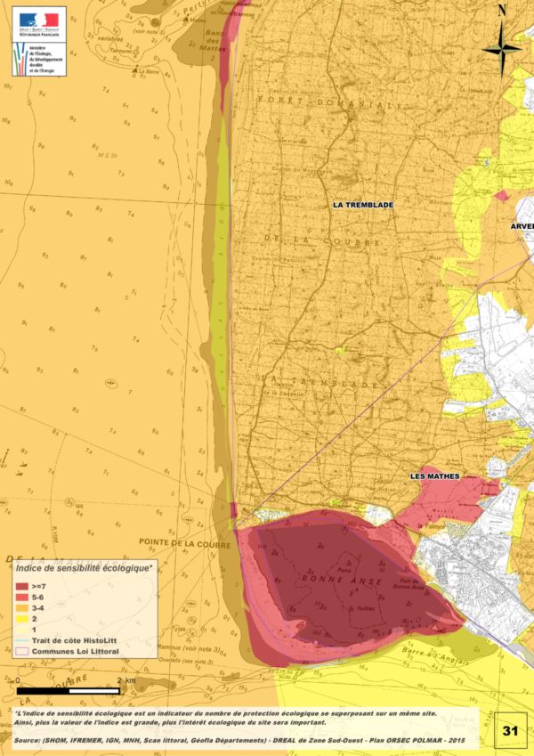Image resolution: width=534 pixels, height=756 pixels.
Task: Click the bold LA TREMBLADE commune label
Action: pyautogui.click(x=363, y=205)
